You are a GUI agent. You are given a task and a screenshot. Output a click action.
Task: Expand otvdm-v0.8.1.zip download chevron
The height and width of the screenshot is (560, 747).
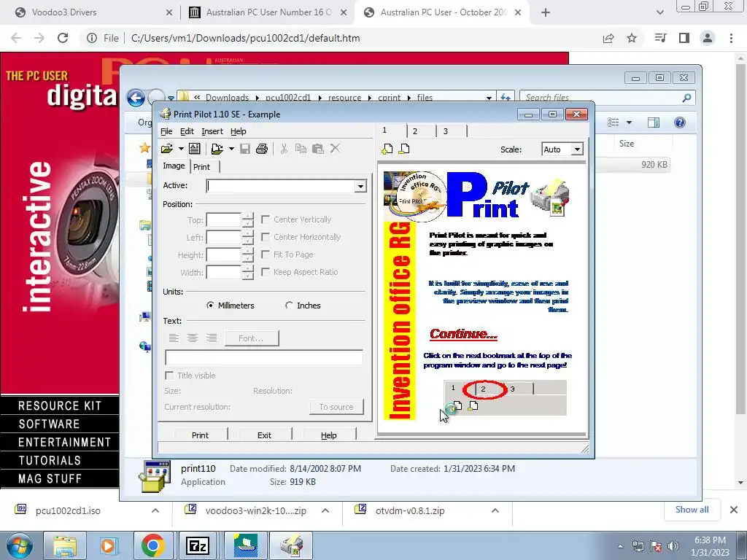pyautogui.click(x=495, y=510)
